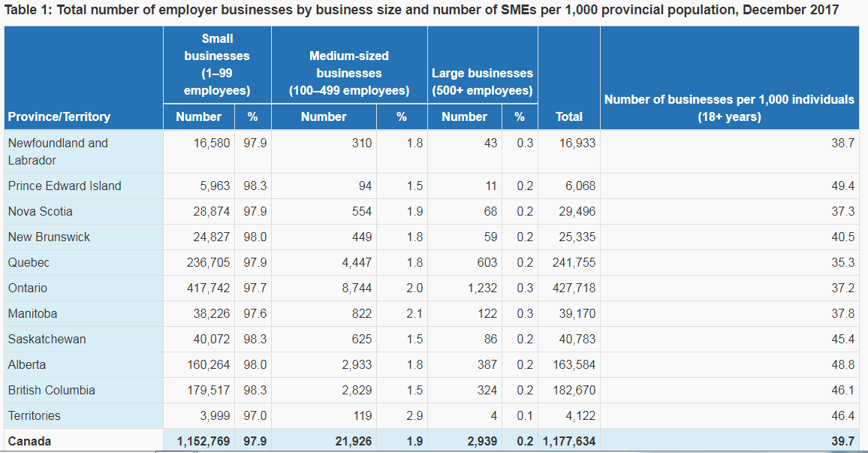Click Newfoundland total 16,933
868x453 pixels.
point(577,143)
